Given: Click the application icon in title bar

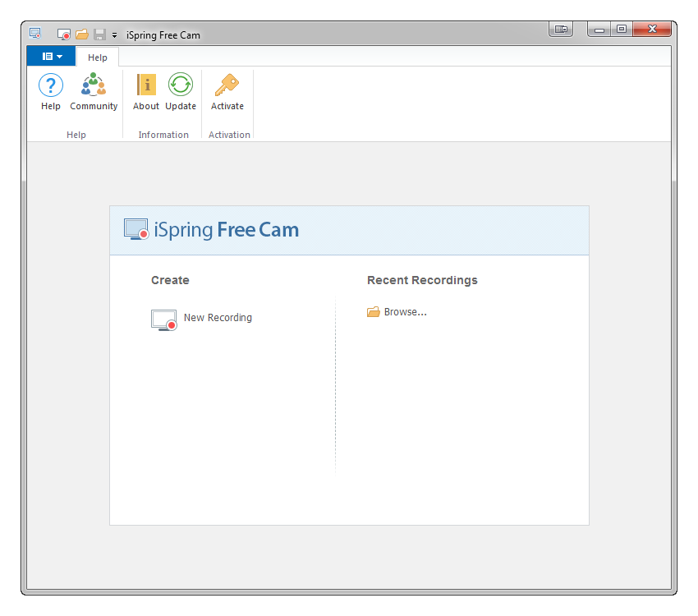Looking at the screenshot, I should 35,34.
